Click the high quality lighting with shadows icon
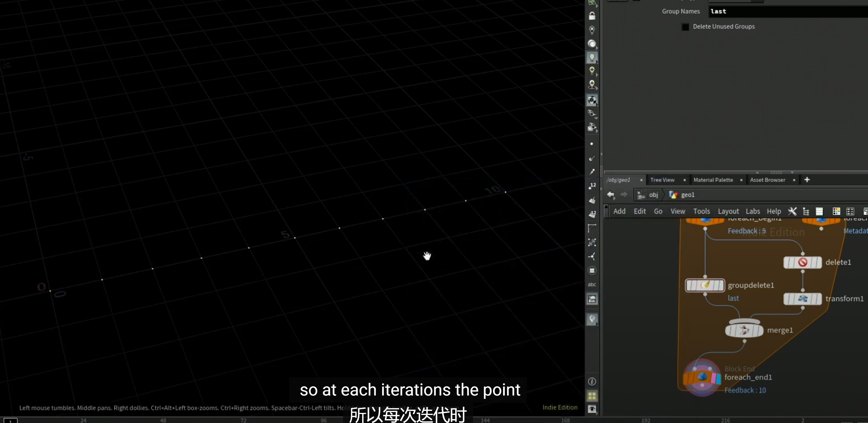This screenshot has width=868, height=423. pyautogui.click(x=592, y=84)
